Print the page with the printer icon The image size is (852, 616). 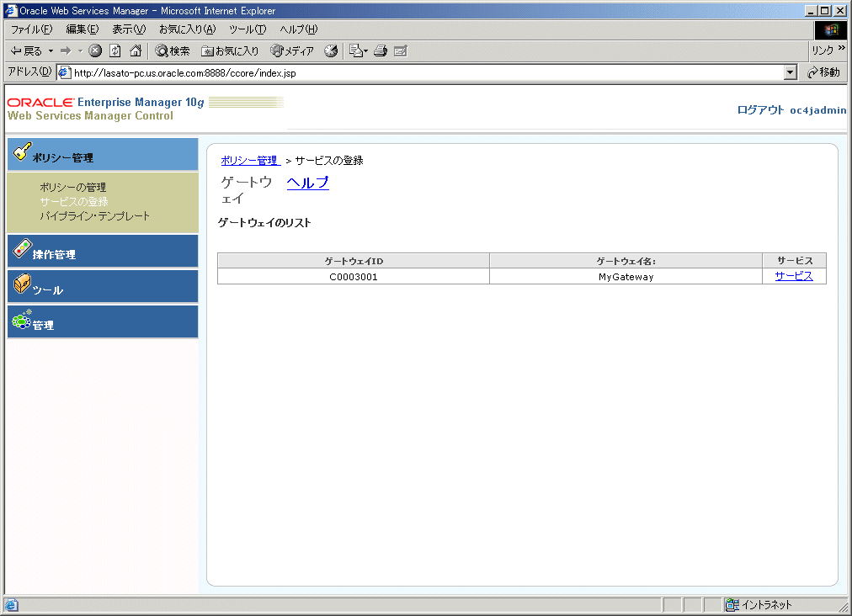pos(381,51)
